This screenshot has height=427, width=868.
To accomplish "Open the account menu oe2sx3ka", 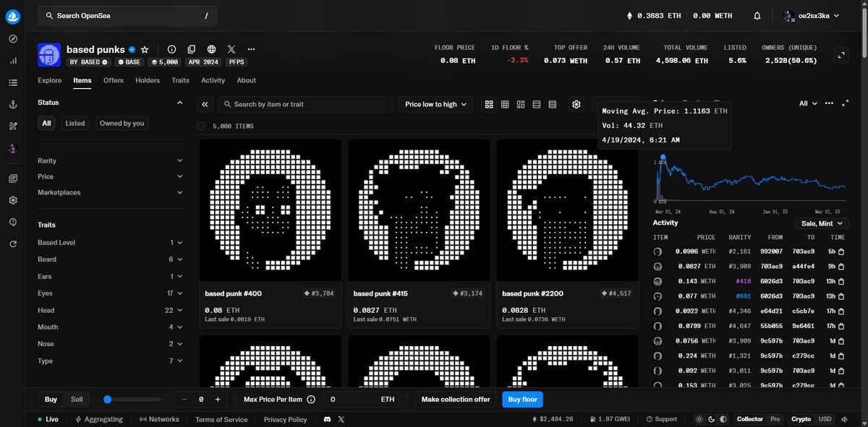I will pyautogui.click(x=812, y=15).
